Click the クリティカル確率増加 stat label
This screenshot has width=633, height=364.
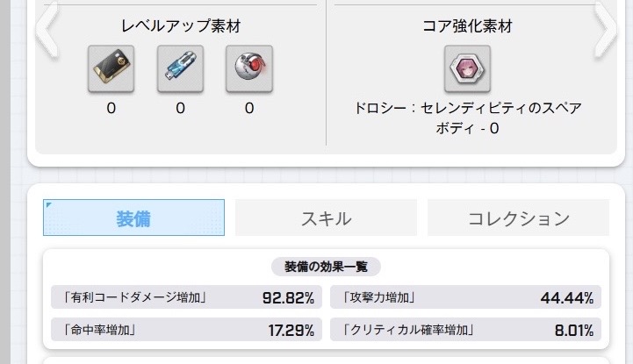click(408, 331)
